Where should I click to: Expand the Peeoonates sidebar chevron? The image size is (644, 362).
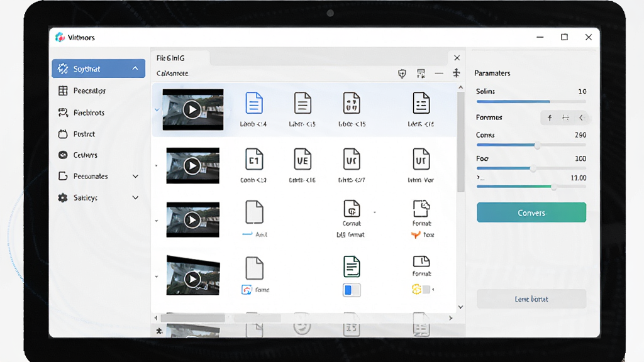tap(135, 176)
